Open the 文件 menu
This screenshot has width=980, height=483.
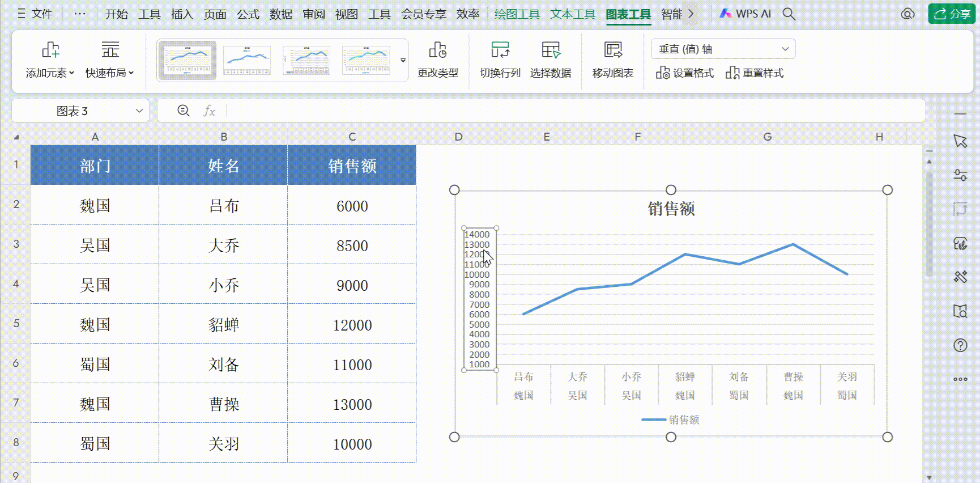(x=35, y=14)
